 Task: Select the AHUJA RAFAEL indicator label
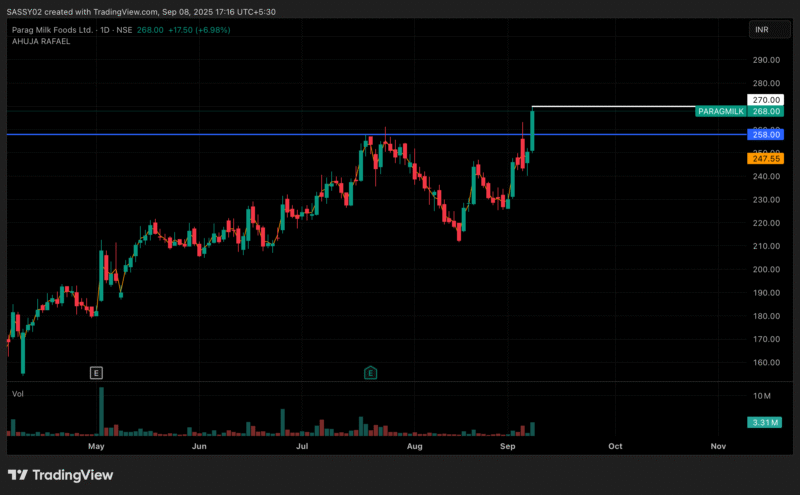tap(38, 41)
